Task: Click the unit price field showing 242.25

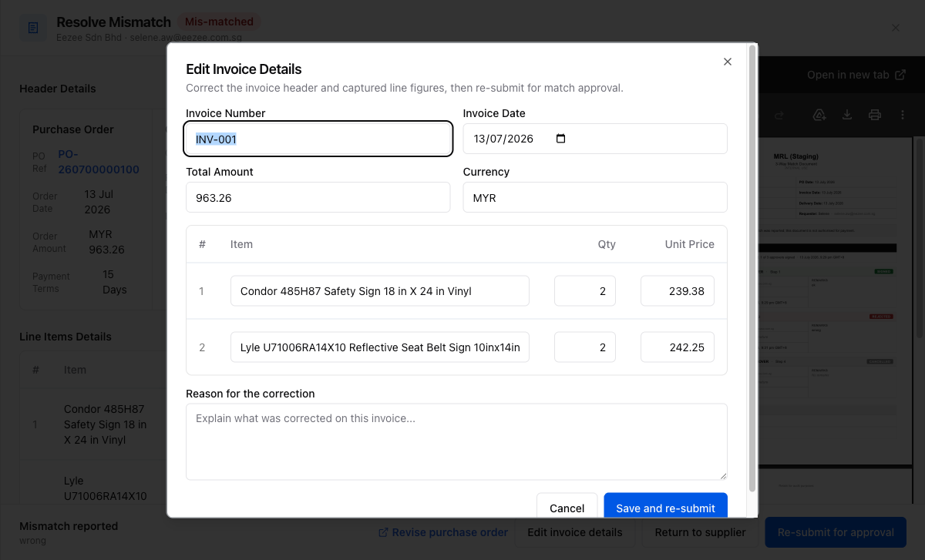Action: coord(678,347)
